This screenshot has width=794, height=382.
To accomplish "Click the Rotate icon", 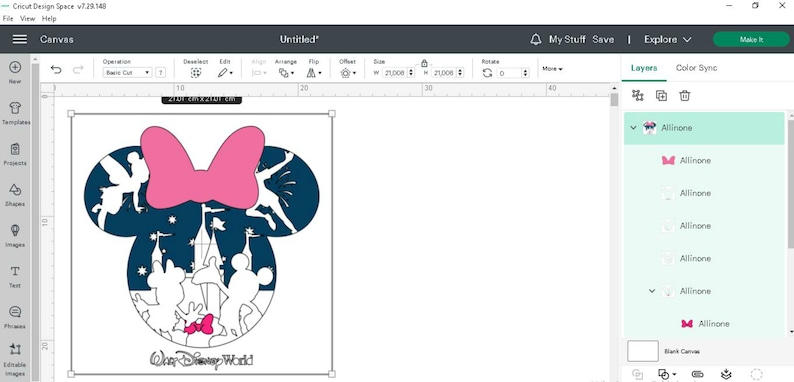I will pyautogui.click(x=487, y=73).
